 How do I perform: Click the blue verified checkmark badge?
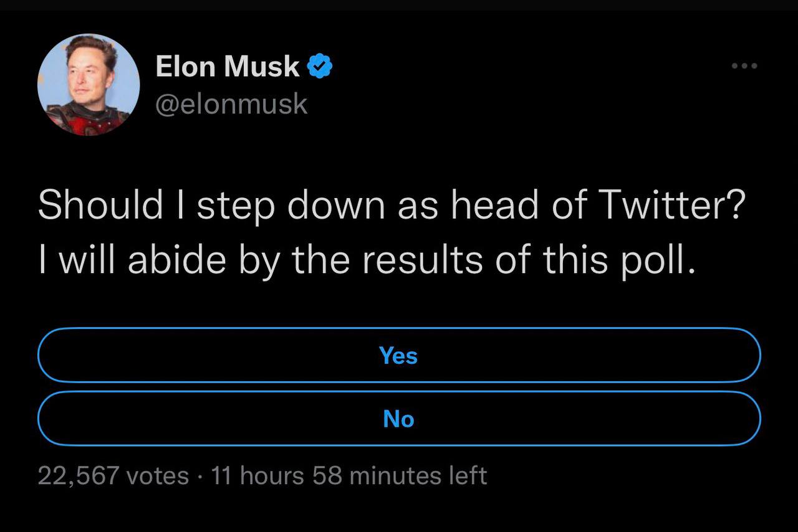tap(320, 67)
